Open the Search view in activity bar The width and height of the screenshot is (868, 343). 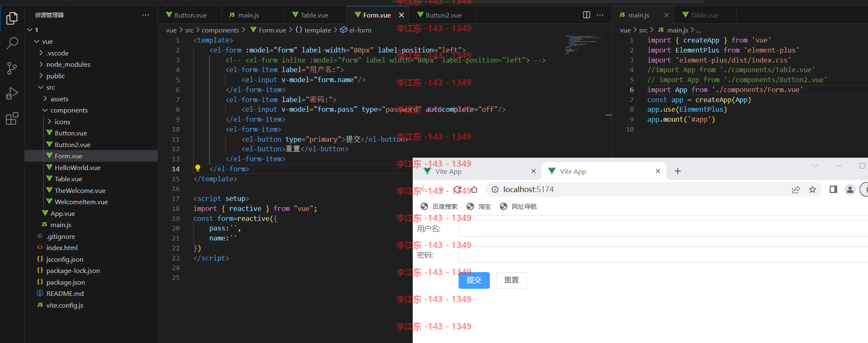12,43
